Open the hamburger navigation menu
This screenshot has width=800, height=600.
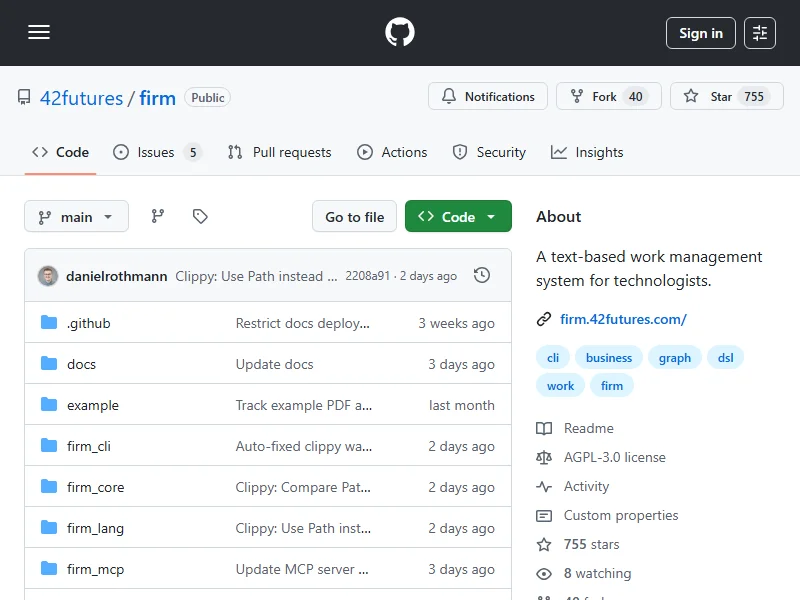[39, 33]
